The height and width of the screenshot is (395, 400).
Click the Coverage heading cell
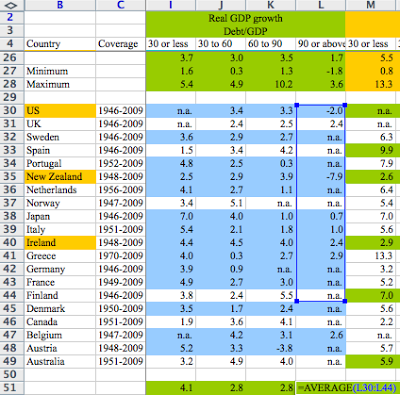coord(121,44)
